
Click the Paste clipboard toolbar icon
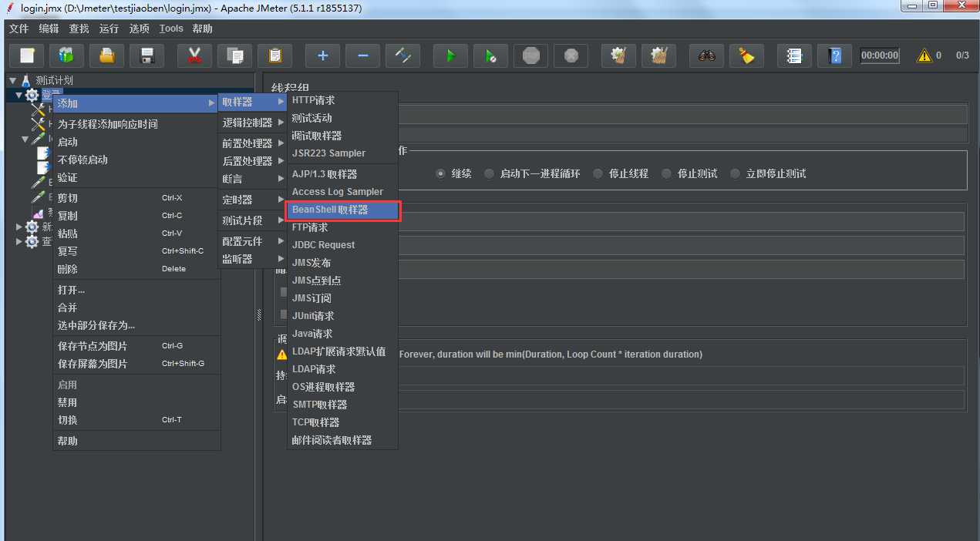click(274, 55)
